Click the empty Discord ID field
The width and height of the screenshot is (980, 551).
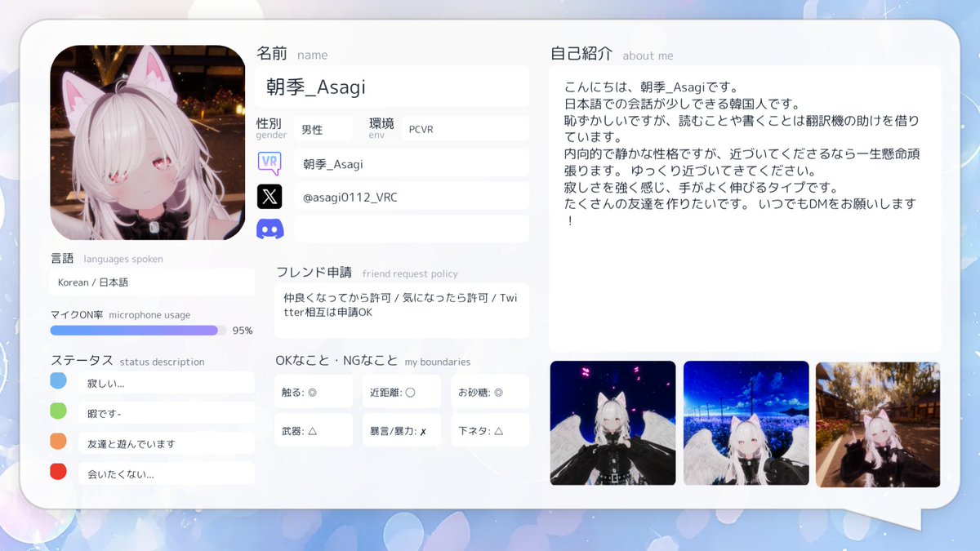[x=412, y=229]
